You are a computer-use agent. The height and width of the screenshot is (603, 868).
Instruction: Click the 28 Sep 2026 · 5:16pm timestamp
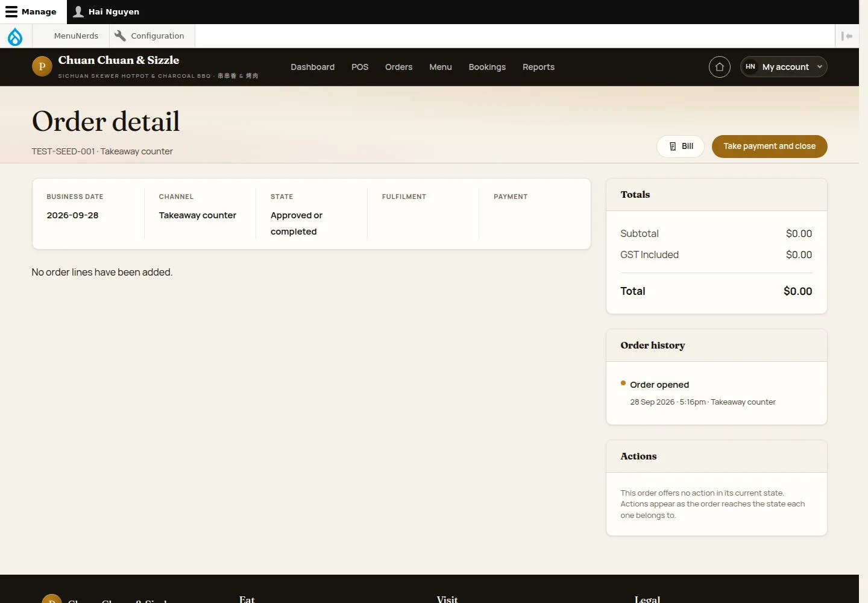pyautogui.click(x=668, y=402)
